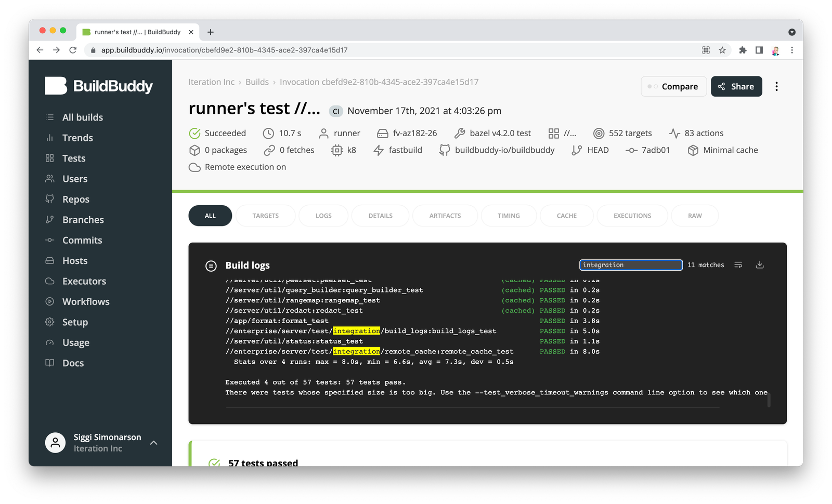Click the Setup gear icon
This screenshot has width=832, height=504.
[x=50, y=322]
